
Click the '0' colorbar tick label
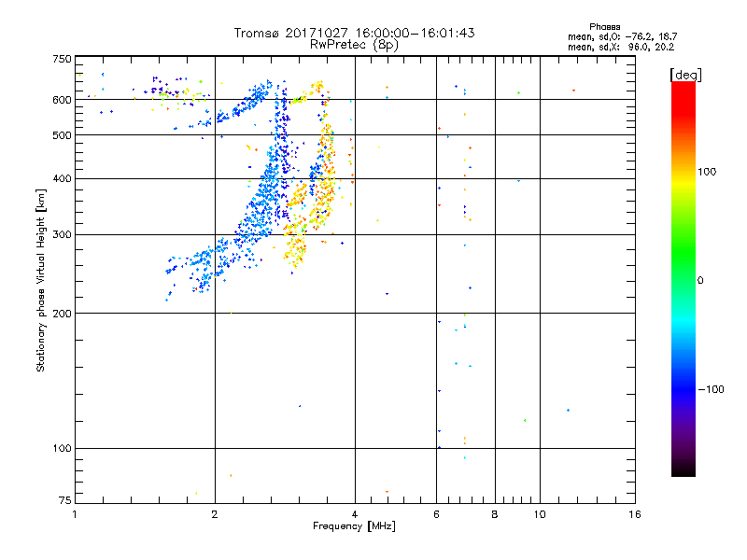tap(700, 281)
